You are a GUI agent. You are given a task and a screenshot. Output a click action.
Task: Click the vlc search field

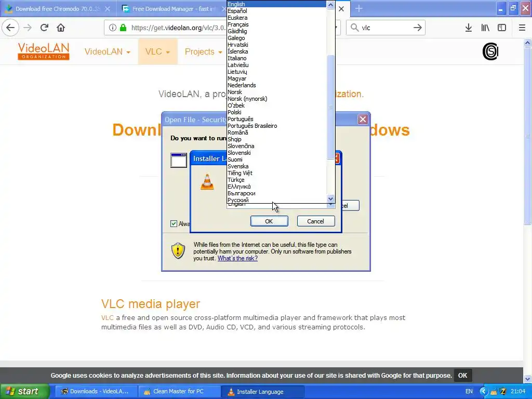pos(386,28)
